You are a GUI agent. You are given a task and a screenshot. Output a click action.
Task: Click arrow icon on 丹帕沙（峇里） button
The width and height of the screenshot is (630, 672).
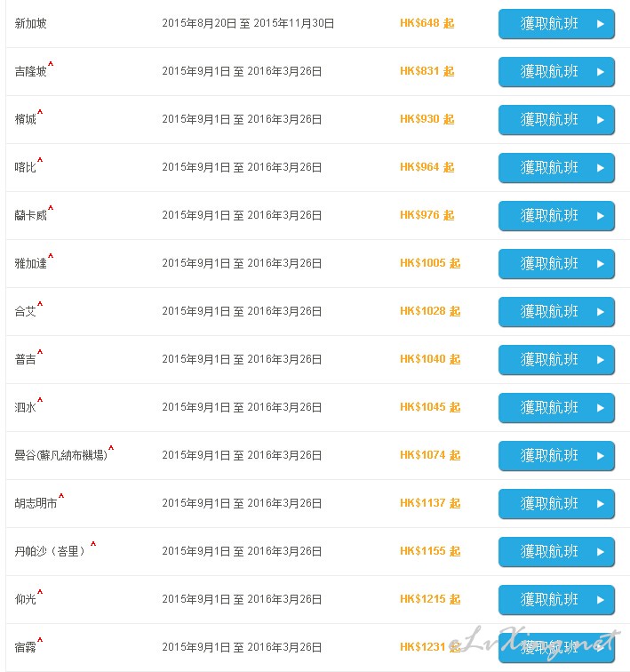pyautogui.click(x=601, y=552)
